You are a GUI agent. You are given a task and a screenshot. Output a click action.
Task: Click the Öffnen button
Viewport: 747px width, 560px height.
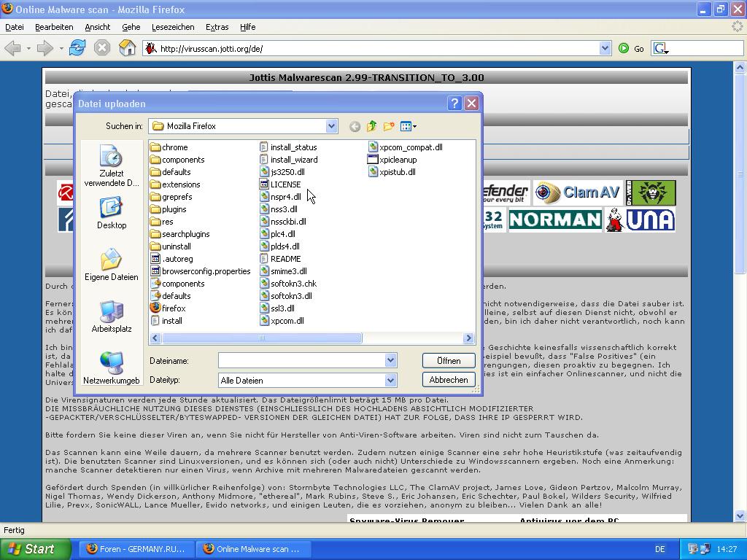(x=448, y=360)
